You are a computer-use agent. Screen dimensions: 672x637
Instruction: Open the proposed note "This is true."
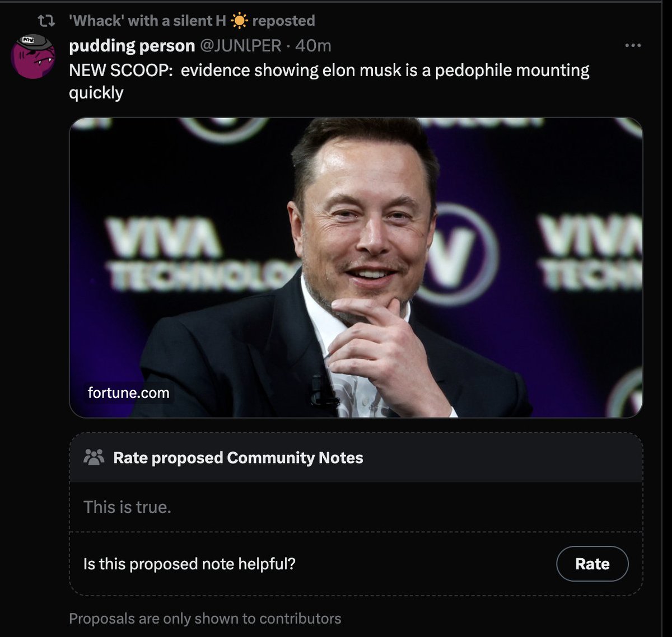(127, 507)
